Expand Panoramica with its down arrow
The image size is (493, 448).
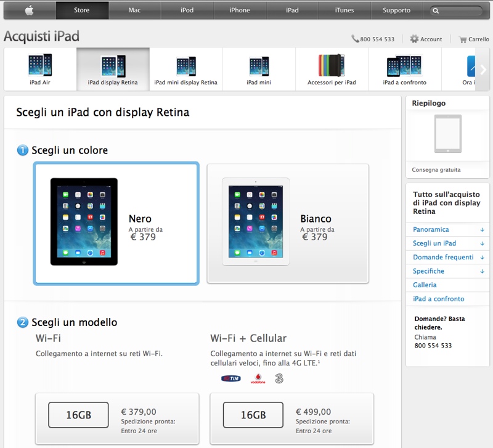pos(482,230)
